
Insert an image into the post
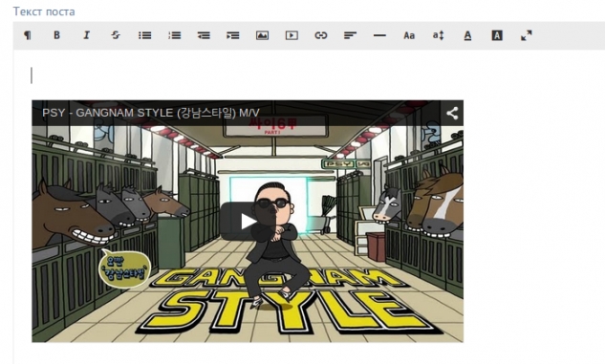(x=263, y=35)
